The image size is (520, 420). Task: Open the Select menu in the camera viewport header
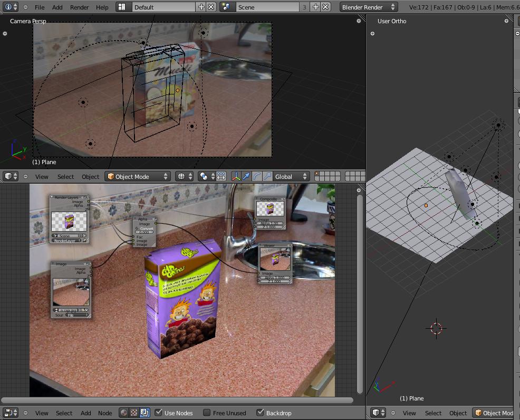(x=66, y=176)
